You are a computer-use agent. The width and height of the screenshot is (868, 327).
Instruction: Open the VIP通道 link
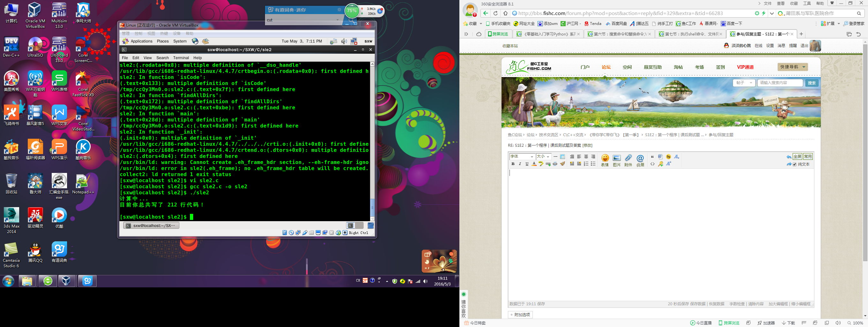(x=745, y=67)
